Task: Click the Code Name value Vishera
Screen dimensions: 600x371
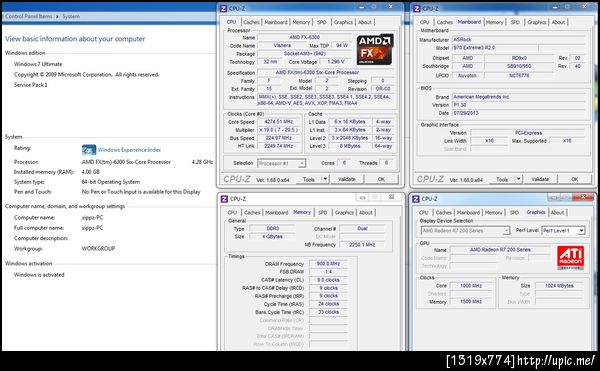Action: click(282, 45)
